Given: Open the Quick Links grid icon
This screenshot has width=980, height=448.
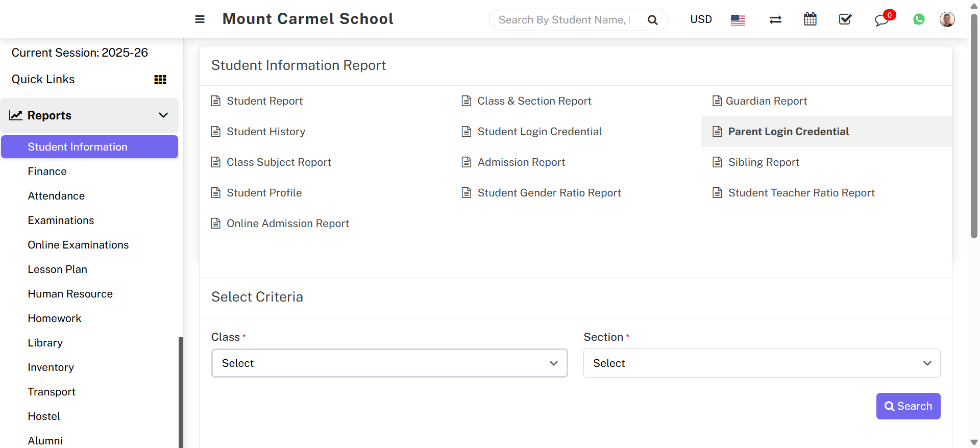Looking at the screenshot, I should (160, 80).
